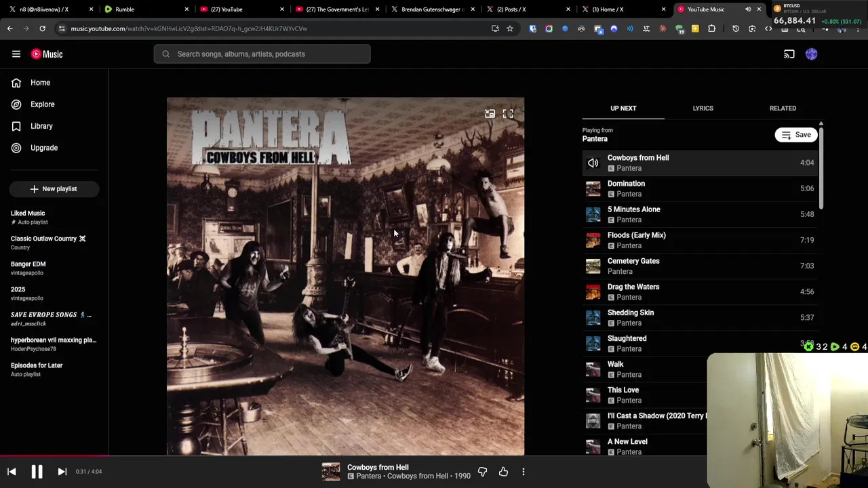
Task: Switch to the (1) Home / X tab
Action: pyautogui.click(x=623, y=9)
